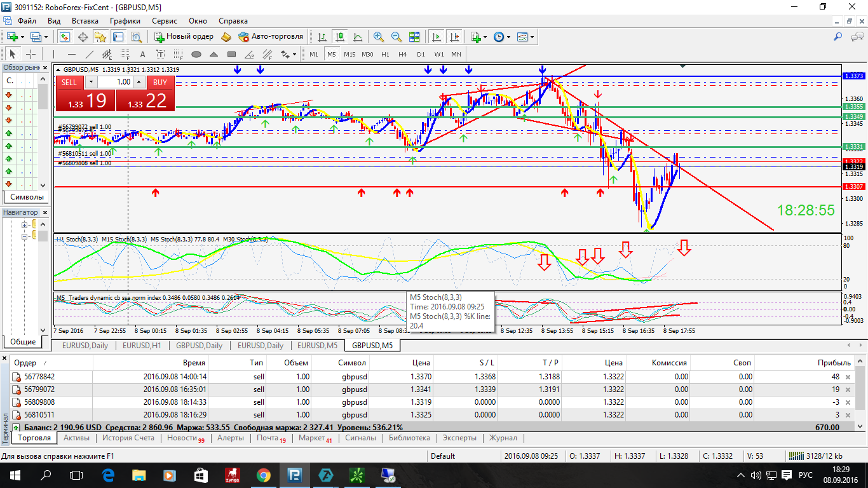Add a text label with the A tool
Image resolution: width=868 pixels, height=488 pixels.
(x=142, y=54)
